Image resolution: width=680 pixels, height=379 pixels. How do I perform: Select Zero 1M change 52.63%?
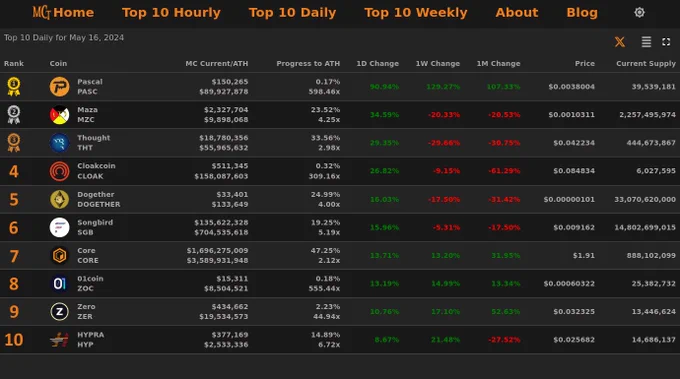[506, 312]
